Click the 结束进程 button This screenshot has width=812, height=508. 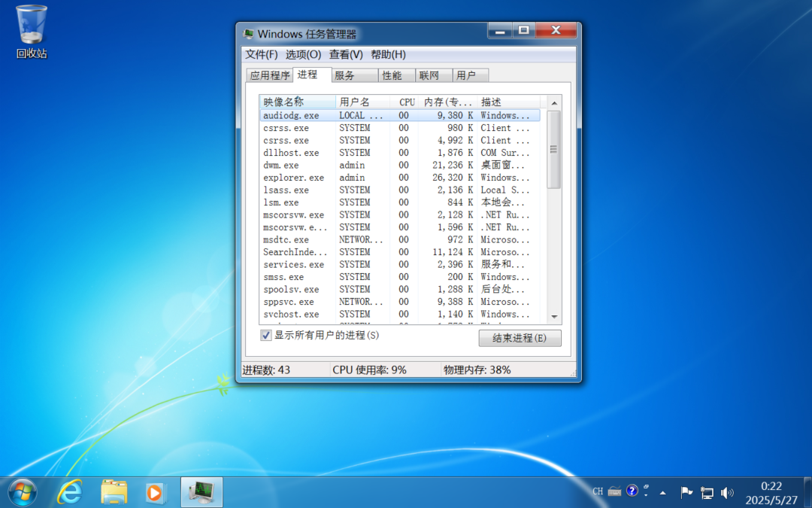coord(520,337)
